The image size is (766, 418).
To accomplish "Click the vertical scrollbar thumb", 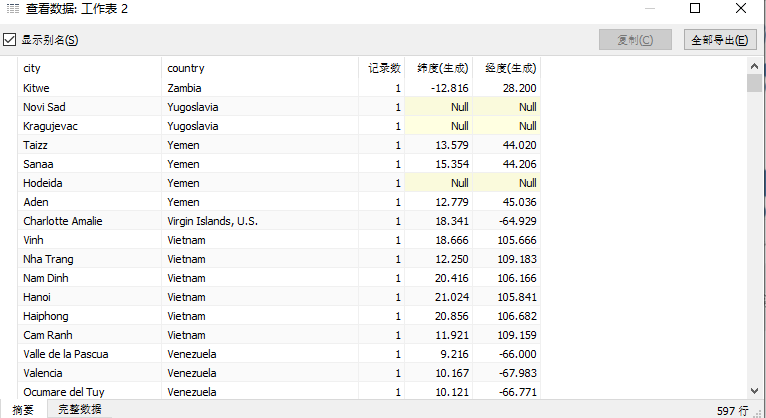I will click(x=755, y=83).
